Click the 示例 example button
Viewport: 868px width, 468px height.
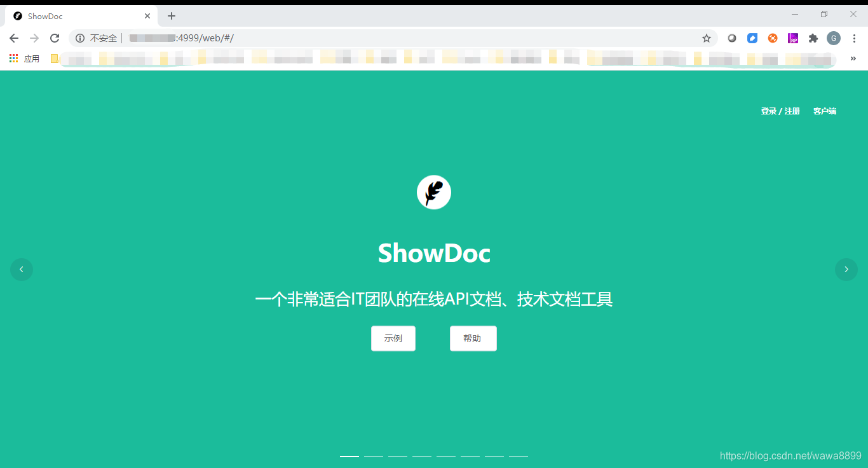pyautogui.click(x=393, y=338)
